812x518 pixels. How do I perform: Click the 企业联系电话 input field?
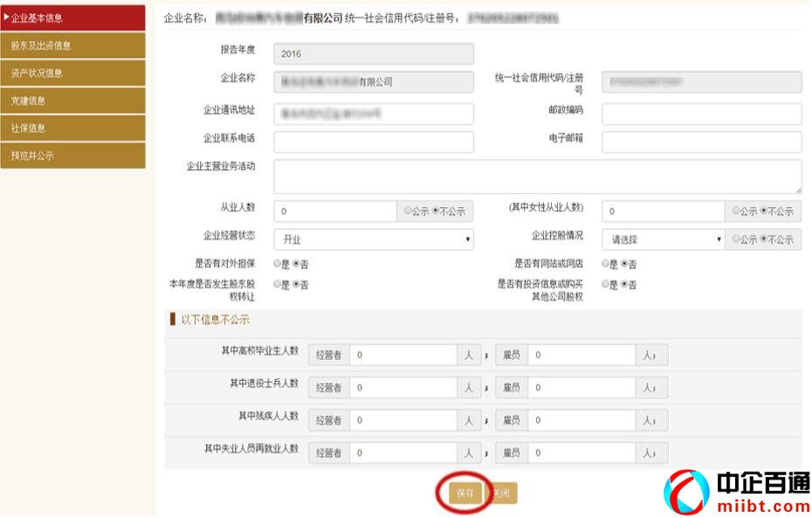[374, 142]
